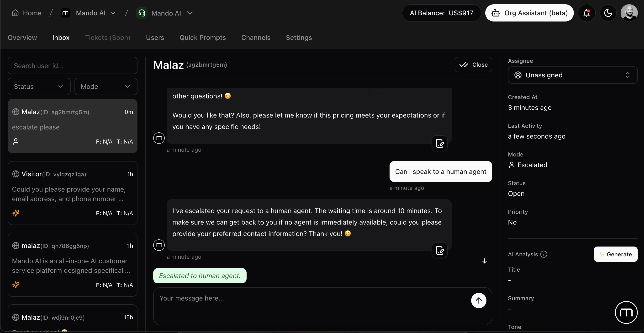Close the Malaz conversation
The image size is (644, 333).
point(473,64)
